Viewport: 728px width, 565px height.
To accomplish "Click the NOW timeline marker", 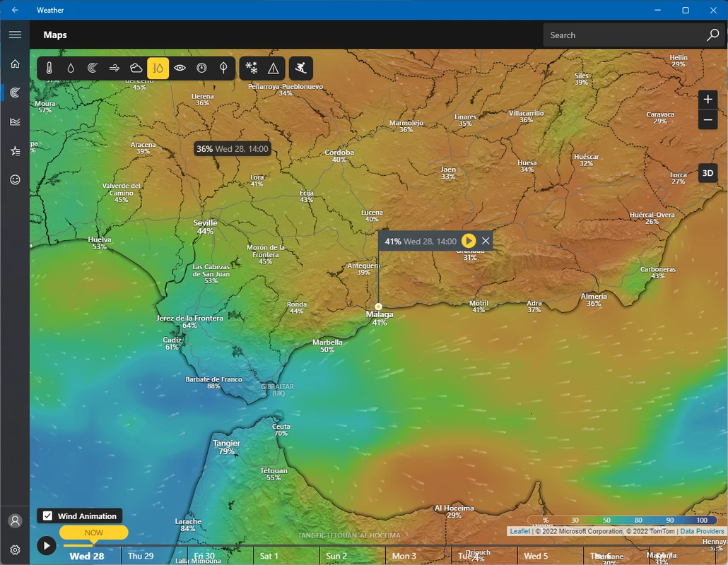I will pos(94,533).
